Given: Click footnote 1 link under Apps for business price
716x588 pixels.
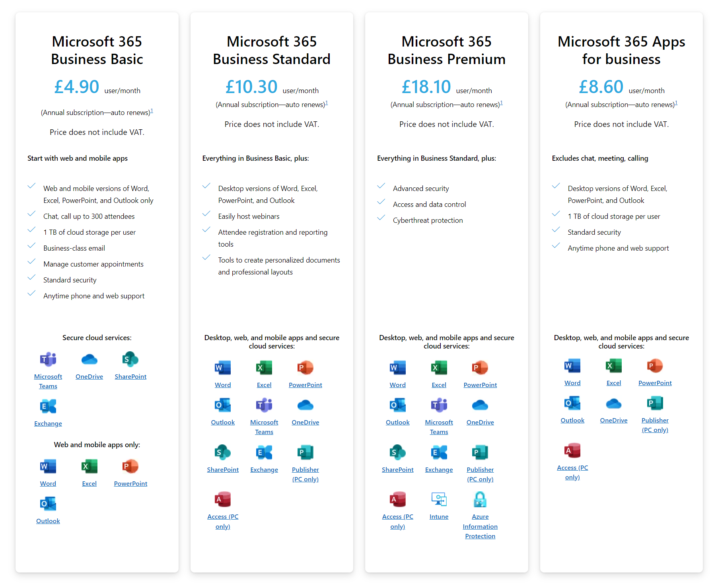Looking at the screenshot, I should tap(676, 103).
